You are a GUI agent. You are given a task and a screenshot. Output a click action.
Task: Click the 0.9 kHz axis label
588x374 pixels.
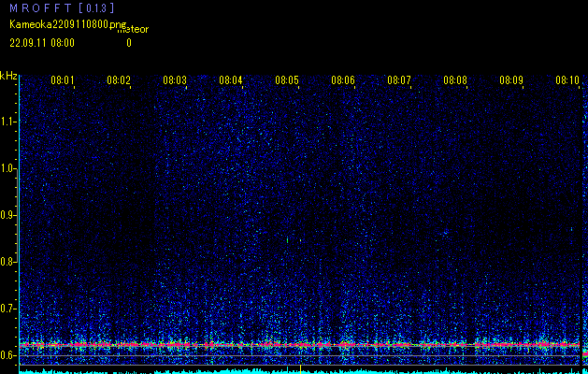click(x=8, y=215)
